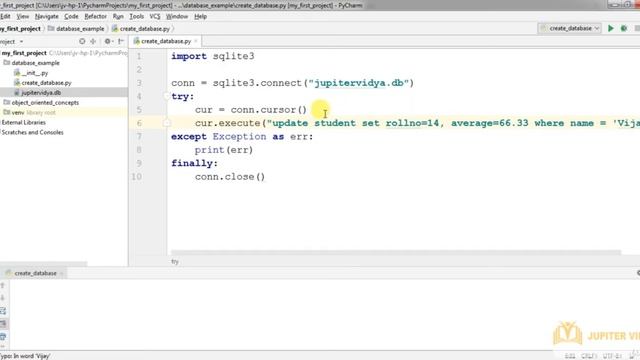Open Project panel gear settings
Image resolution: width=640 pixels, height=360 pixels.
[x=108, y=41]
